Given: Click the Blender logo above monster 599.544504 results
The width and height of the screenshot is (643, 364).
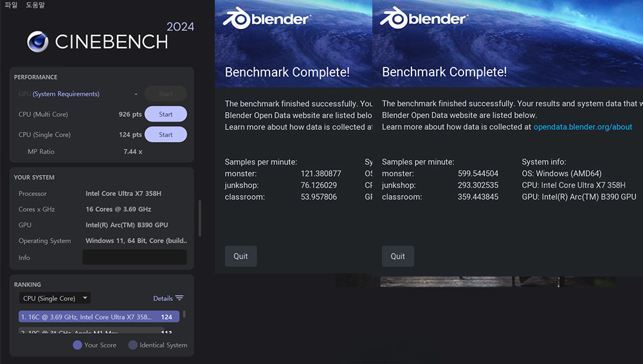Looking at the screenshot, I should pos(424,17).
